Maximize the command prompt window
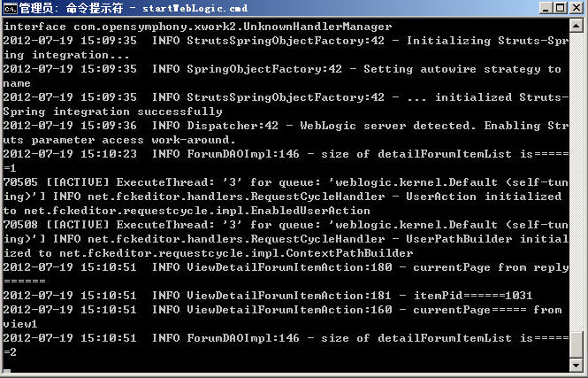This screenshot has height=378, width=588. tap(561, 8)
